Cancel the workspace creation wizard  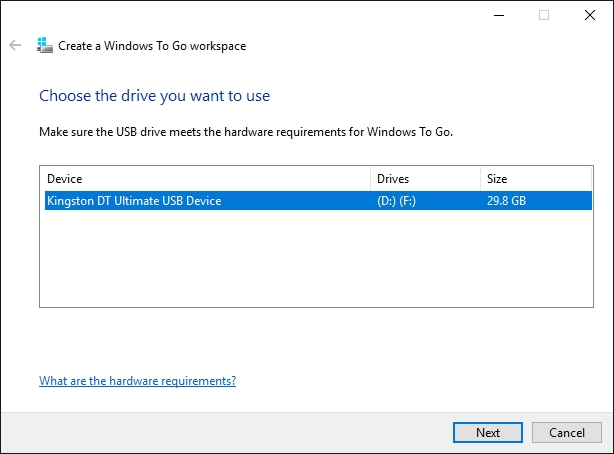566,433
